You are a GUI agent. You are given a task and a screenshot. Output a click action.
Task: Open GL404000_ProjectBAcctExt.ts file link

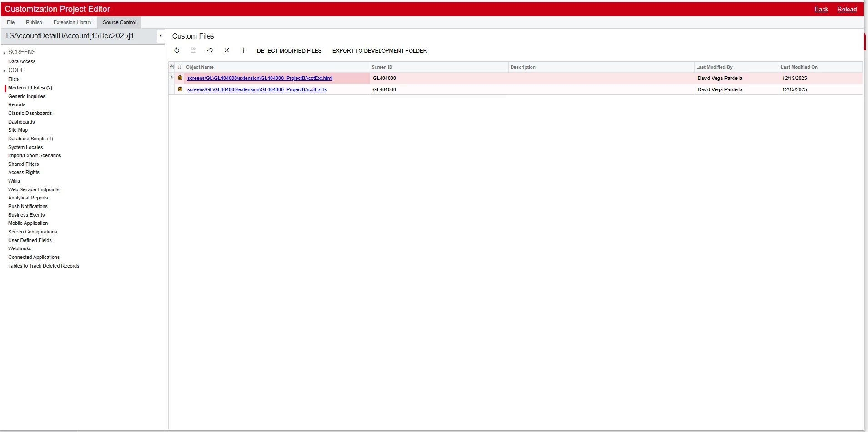257,89
